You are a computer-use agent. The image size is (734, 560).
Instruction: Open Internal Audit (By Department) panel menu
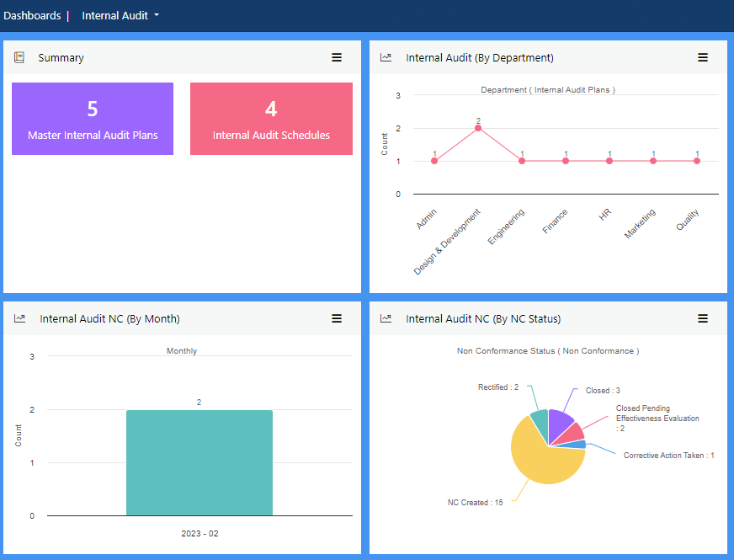click(x=703, y=57)
